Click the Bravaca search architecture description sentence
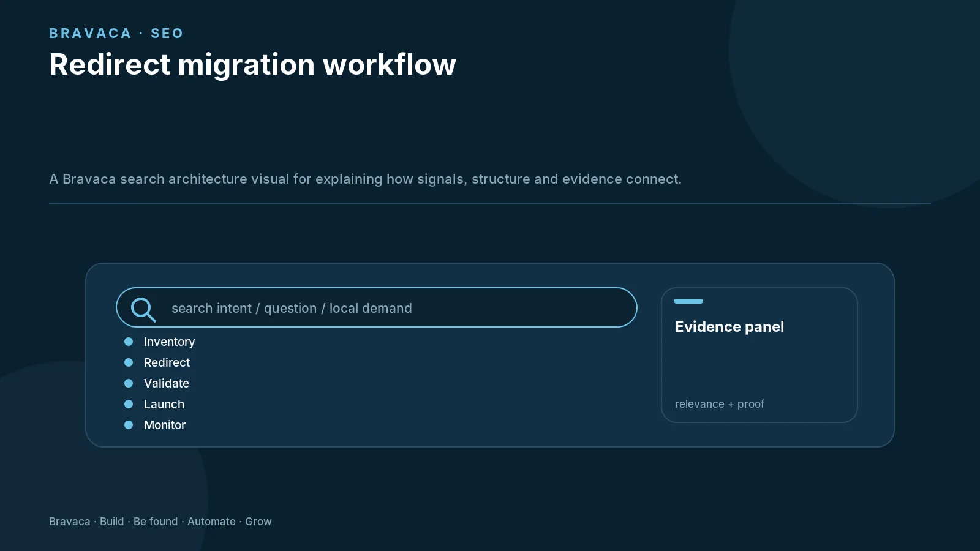This screenshot has height=551, width=980. point(365,179)
